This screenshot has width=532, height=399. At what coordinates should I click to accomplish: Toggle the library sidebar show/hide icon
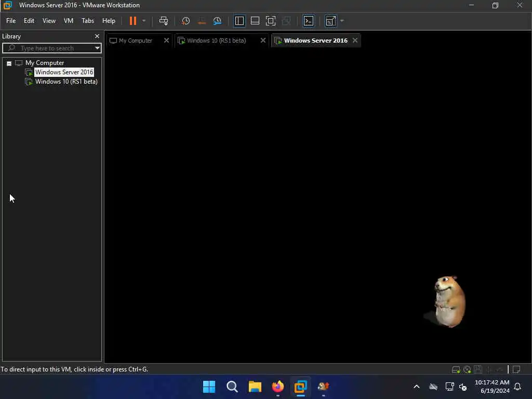(x=239, y=21)
